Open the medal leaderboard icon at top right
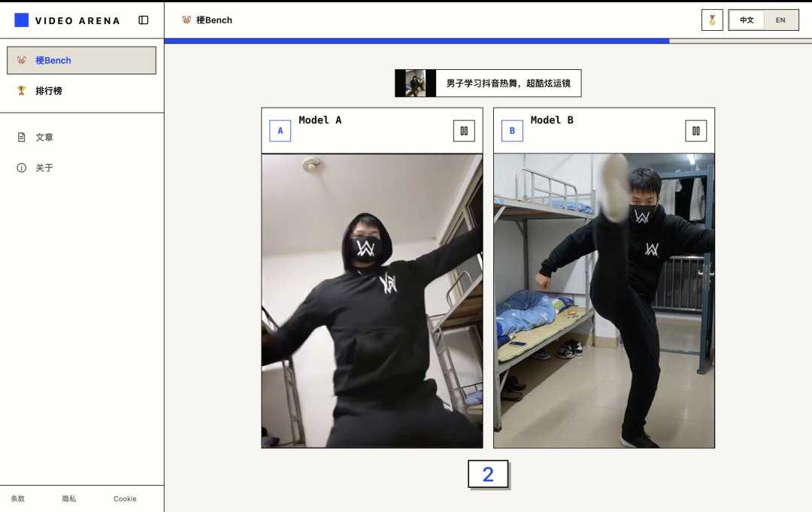The image size is (812, 512). click(x=712, y=20)
